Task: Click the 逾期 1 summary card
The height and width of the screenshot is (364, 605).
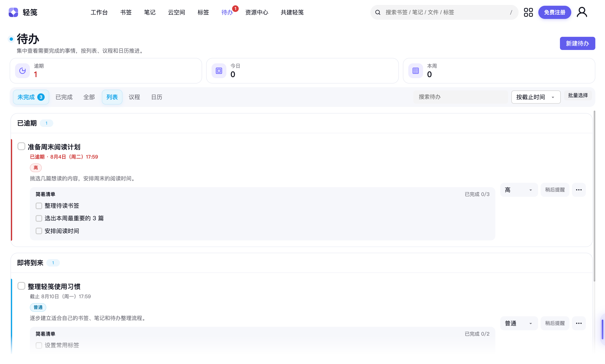Action: tap(106, 71)
